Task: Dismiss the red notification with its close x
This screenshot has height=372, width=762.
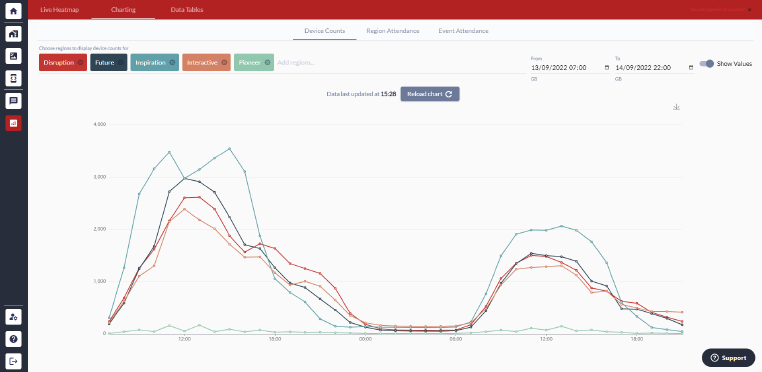Action: (x=749, y=10)
